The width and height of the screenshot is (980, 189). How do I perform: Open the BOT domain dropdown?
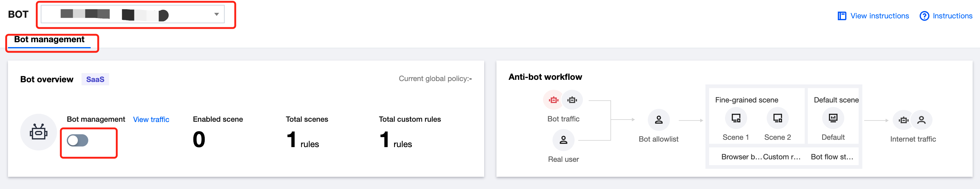click(132, 14)
